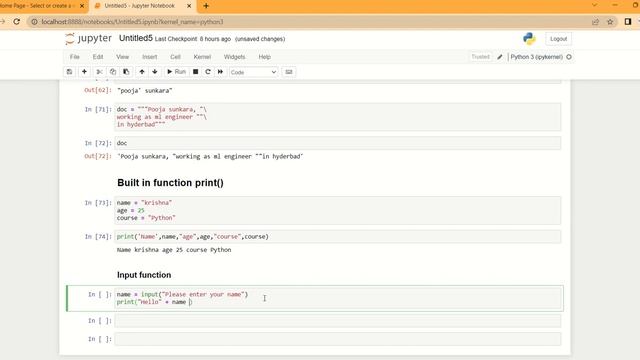This screenshot has height=360, width=640.
Task: Select the last empty cell
Action: click(338, 339)
